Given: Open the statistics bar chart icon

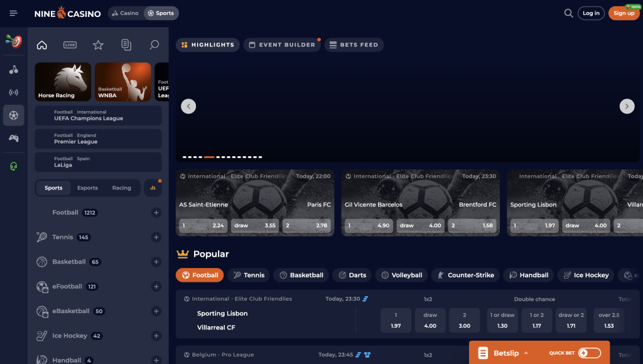Looking at the screenshot, I should pos(153,188).
